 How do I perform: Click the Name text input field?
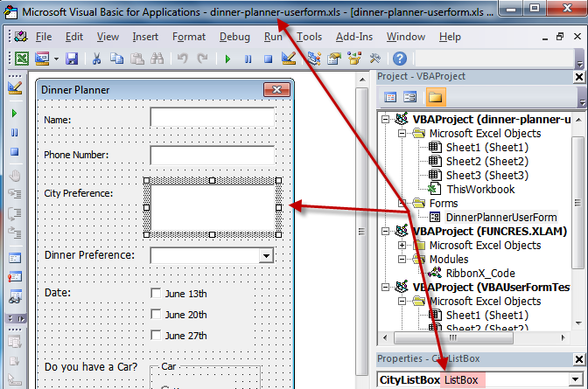pyautogui.click(x=212, y=118)
